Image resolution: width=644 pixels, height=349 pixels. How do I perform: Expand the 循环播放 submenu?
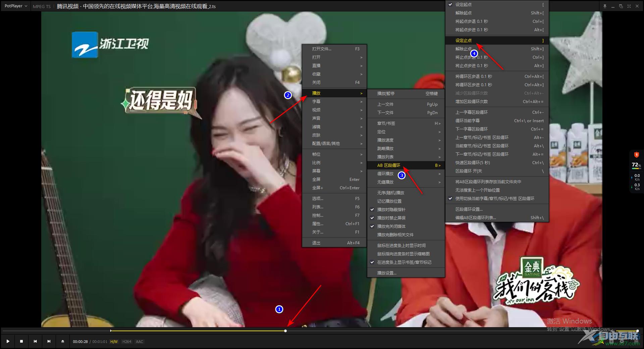tap(406, 173)
